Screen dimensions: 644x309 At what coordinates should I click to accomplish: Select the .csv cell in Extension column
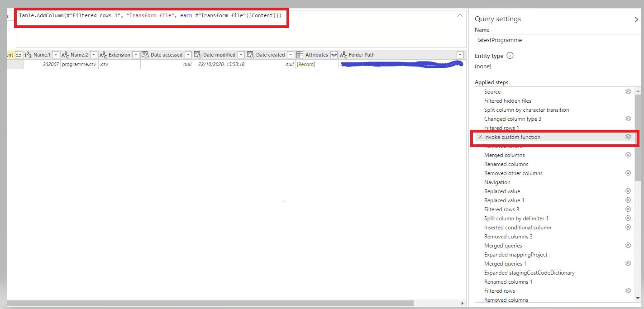pyautogui.click(x=119, y=64)
